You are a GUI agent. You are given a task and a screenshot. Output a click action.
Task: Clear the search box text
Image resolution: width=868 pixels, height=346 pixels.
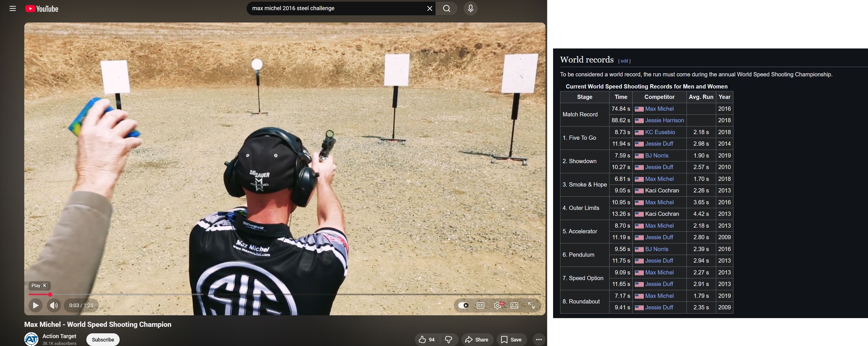pyautogui.click(x=429, y=8)
